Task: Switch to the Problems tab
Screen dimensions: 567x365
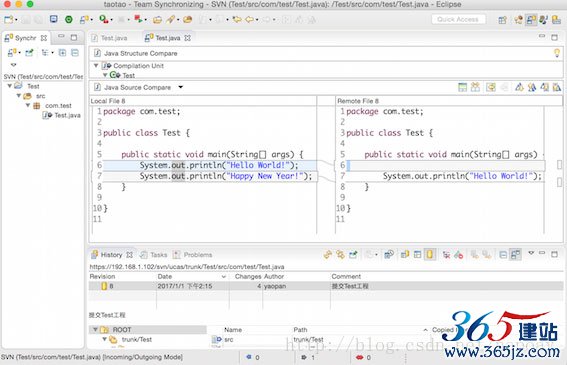Action: (193, 255)
